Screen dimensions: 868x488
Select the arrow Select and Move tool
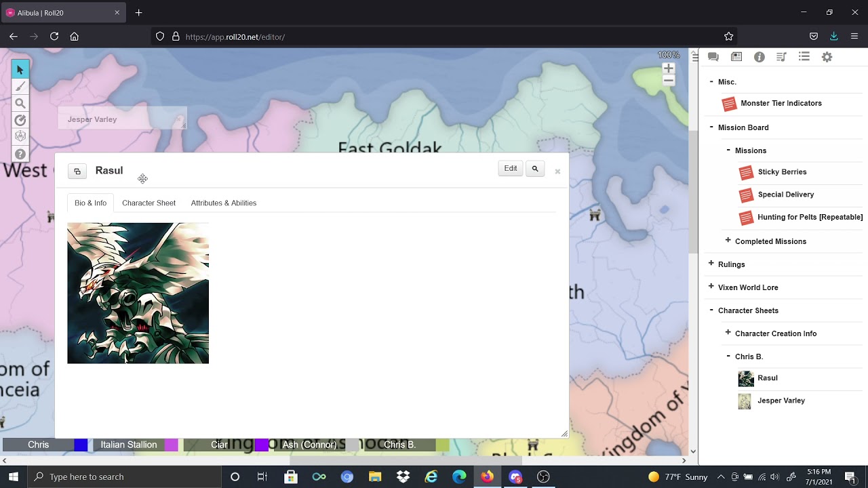(20, 70)
